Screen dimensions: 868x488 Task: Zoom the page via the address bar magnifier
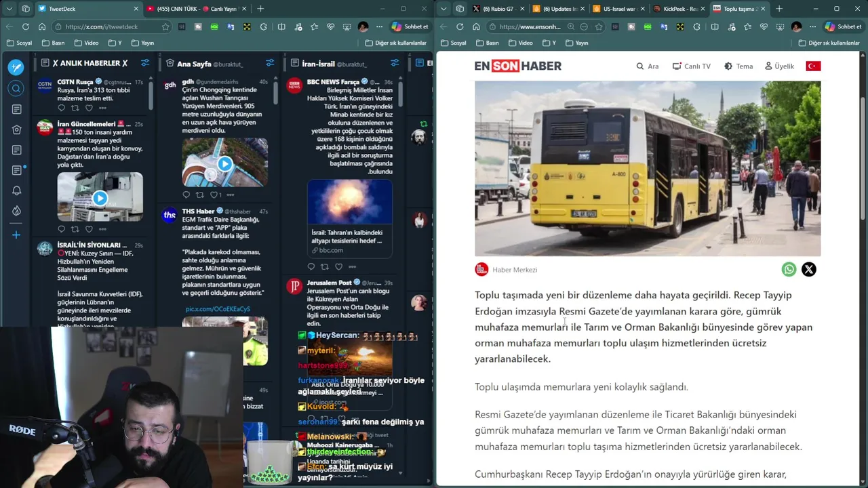pos(571,26)
